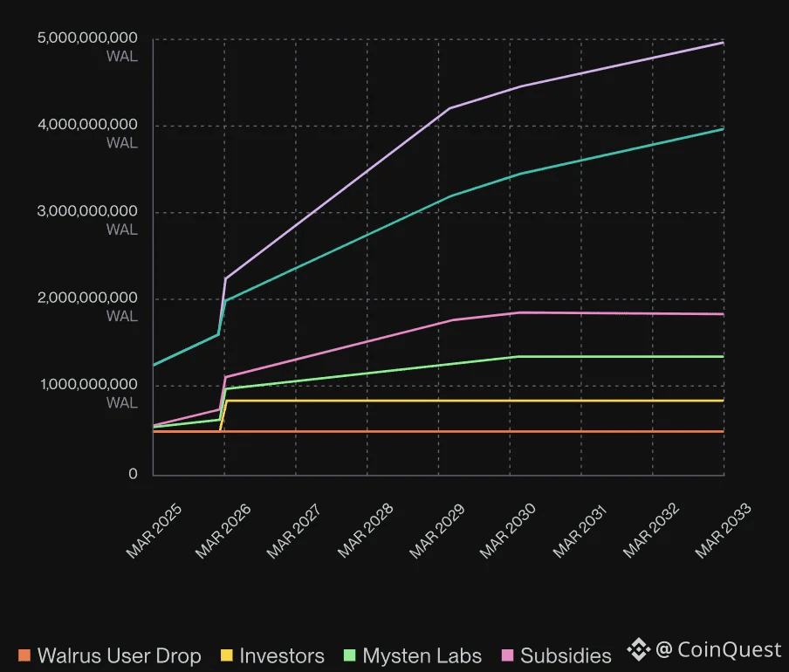This screenshot has height=672, width=789.
Task: Click the green Mysten Labs legend swatch
Action: pos(349,655)
